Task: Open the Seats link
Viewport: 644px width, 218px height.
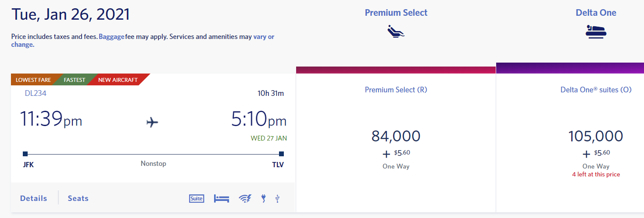Action: click(78, 198)
